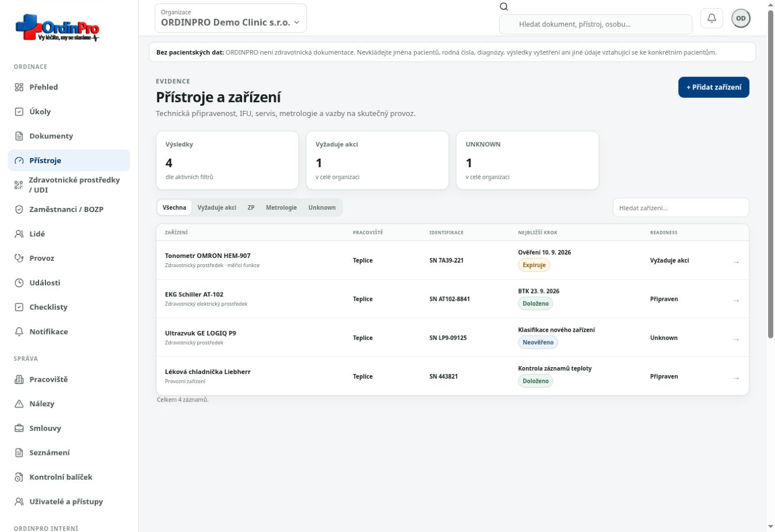The width and height of the screenshot is (775, 532).
Task: Open arrow for Ultrazvuk GE LOGIQ P9 row
Action: pos(736,340)
